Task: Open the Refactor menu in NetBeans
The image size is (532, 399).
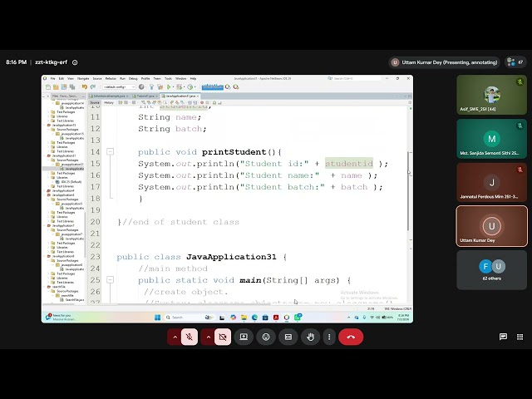Action: [111, 78]
